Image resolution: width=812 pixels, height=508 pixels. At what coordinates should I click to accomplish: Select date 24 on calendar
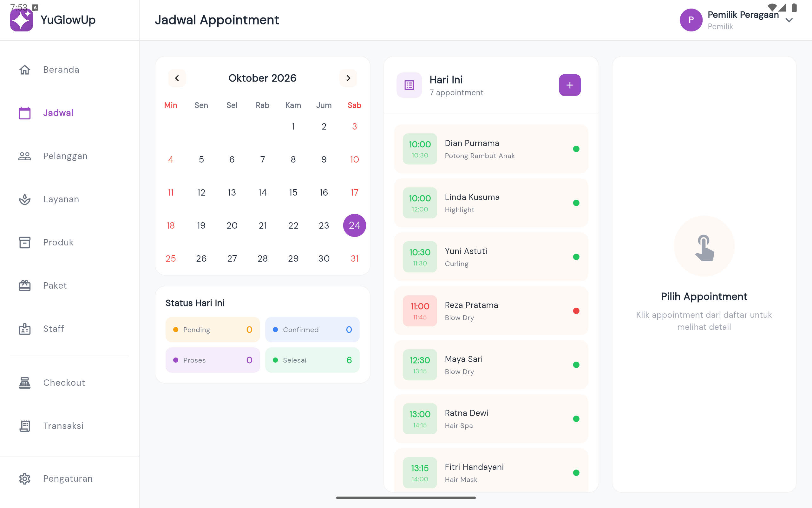click(354, 225)
